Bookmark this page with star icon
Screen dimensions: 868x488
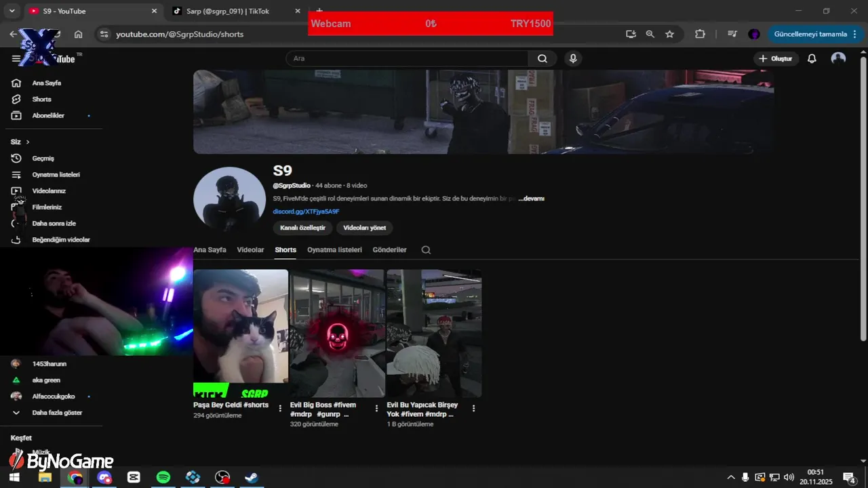pyautogui.click(x=669, y=34)
